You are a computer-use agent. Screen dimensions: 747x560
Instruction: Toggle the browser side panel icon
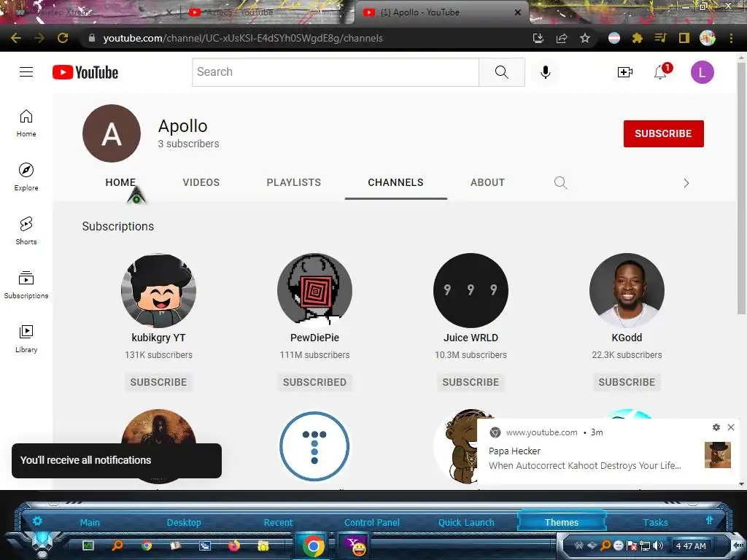(x=684, y=38)
